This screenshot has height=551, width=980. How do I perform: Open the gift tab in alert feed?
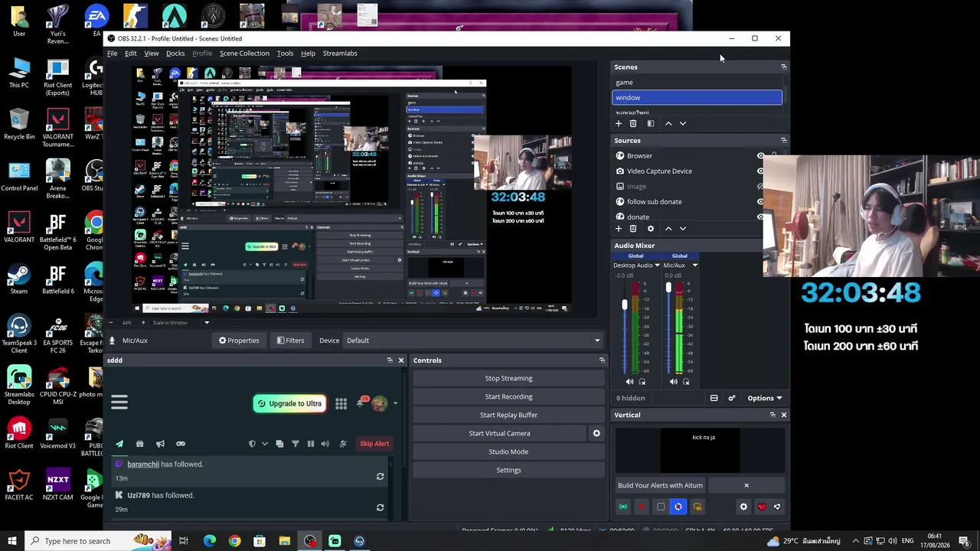139,444
